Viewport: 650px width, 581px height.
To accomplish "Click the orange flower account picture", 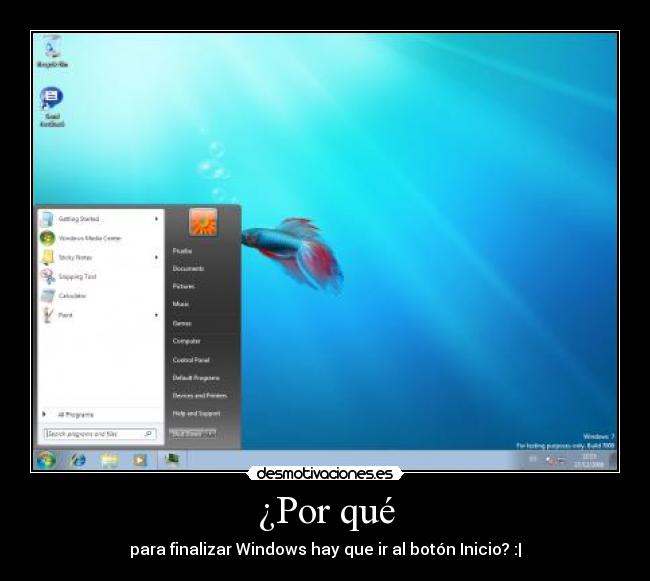I will point(203,223).
